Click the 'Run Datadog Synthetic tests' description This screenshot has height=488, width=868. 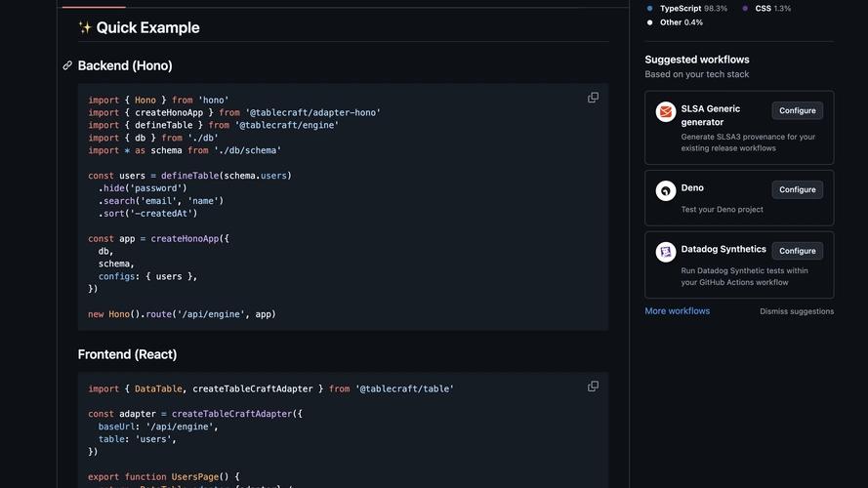pos(745,276)
